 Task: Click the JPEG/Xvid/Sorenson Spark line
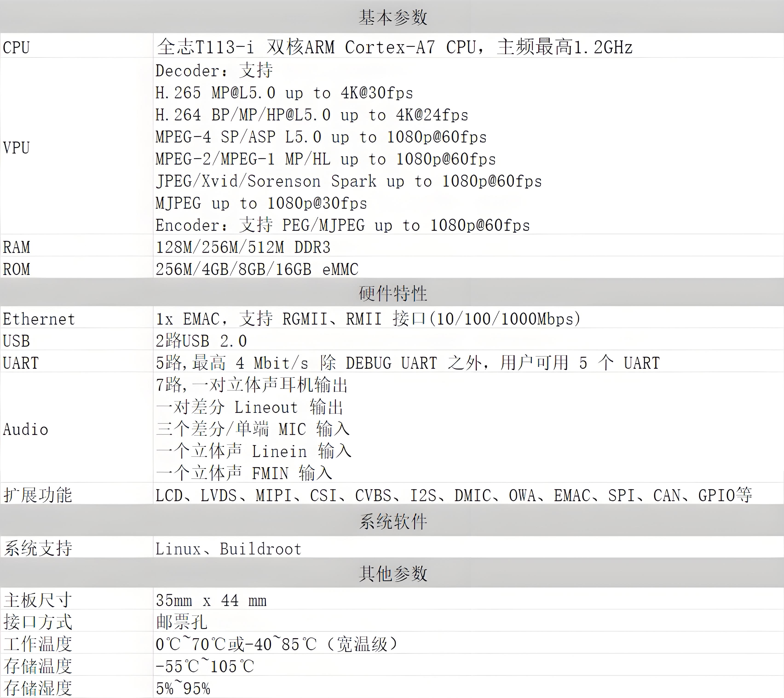click(349, 181)
